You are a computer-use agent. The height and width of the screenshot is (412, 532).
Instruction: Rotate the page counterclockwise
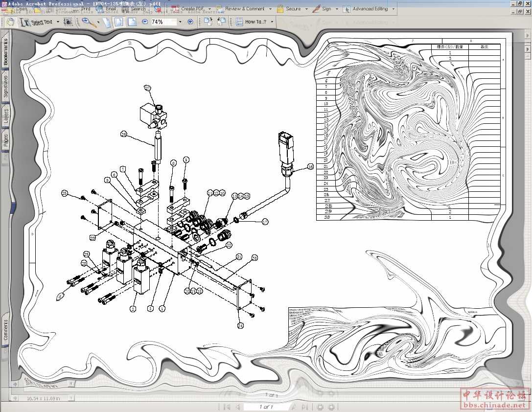[x=221, y=22]
